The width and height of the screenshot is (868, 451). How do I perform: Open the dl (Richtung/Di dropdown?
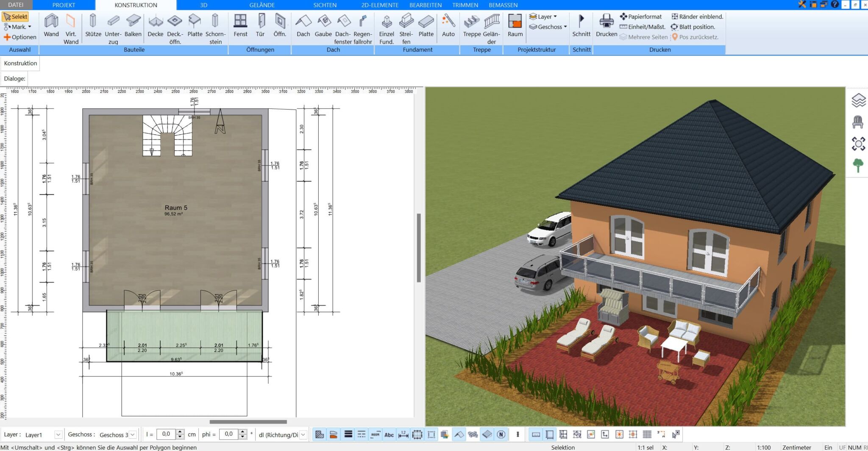pyautogui.click(x=282, y=434)
